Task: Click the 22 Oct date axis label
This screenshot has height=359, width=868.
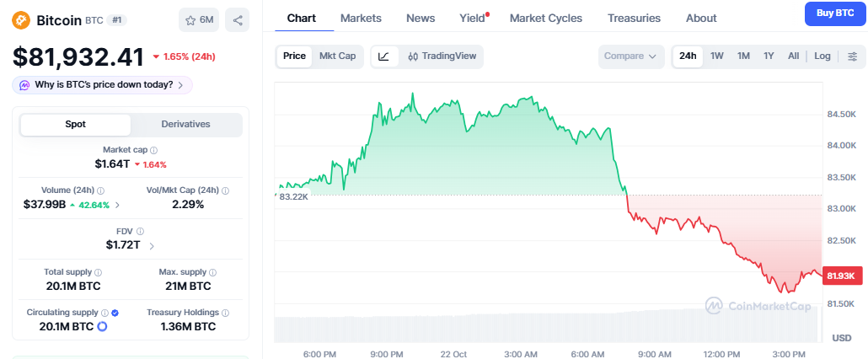Action: (455, 354)
